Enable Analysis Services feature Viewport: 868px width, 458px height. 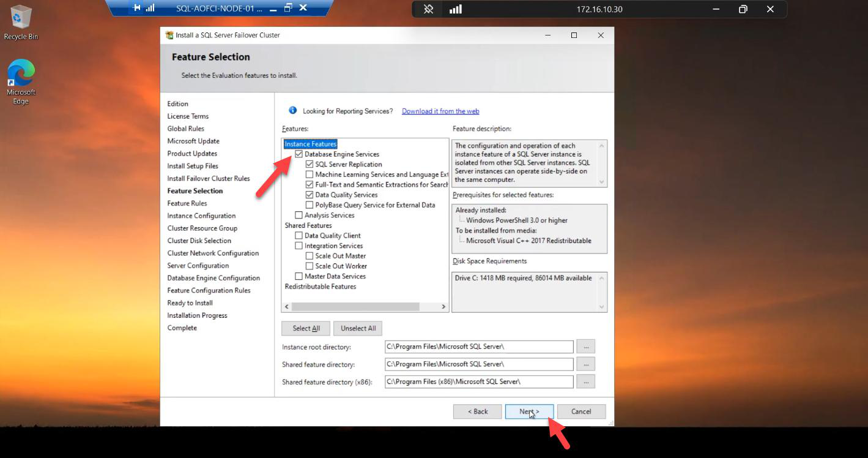click(299, 215)
